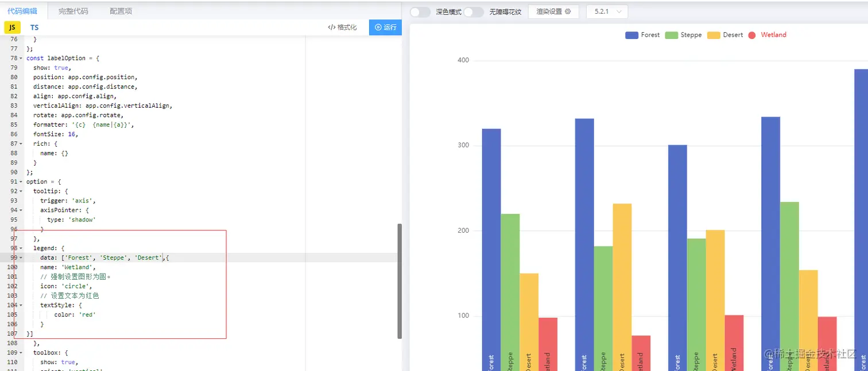Collapse the labelOption block at line 78
This screenshot has height=371, width=868.
tap(21, 58)
